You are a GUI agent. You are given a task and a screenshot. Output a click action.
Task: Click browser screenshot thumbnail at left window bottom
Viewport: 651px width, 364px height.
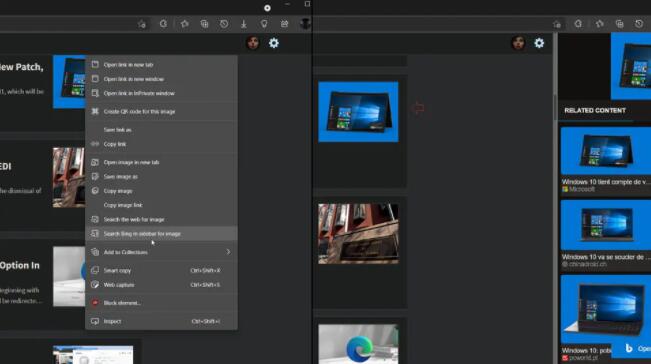point(93,354)
